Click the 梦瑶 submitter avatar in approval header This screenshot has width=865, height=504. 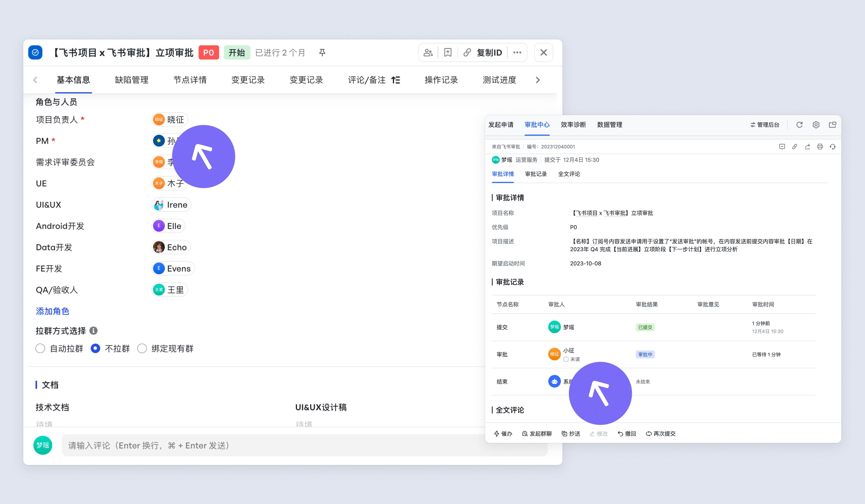pyautogui.click(x=495, y=160)
